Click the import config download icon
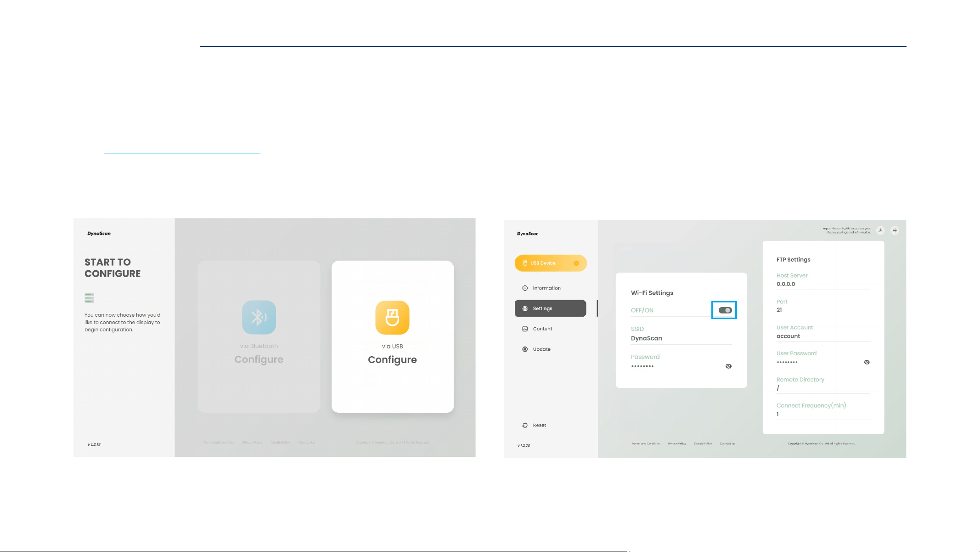980x552 pixels. (880, 230)
